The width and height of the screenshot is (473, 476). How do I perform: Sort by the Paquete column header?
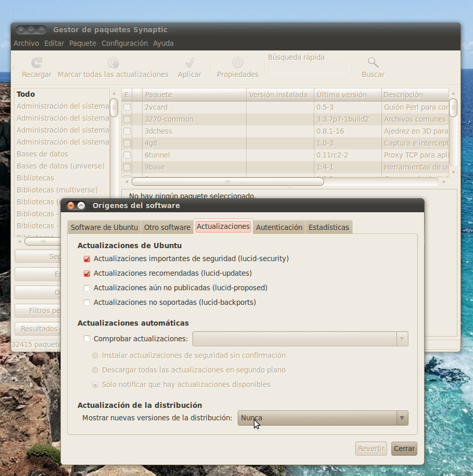(194, 95)
